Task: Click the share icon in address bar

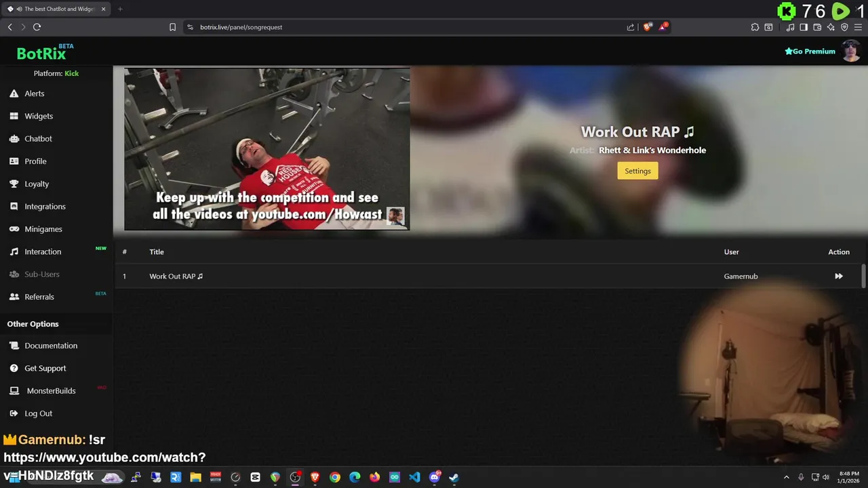Action: [x=631, y=27]
